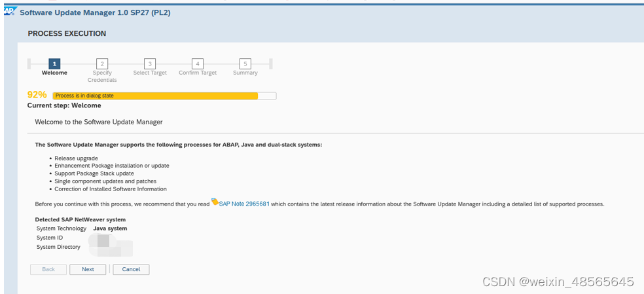Click the SAP logo icon

[x=9, y=12]
